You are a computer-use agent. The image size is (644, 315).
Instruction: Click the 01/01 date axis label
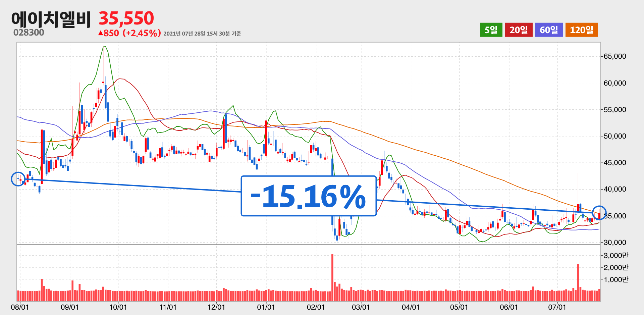click(x=266, y=307)
